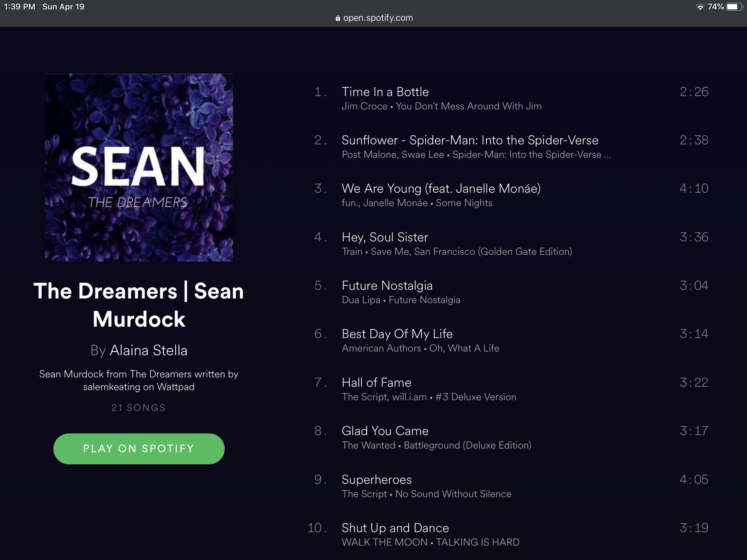The width and height of the screenshot is (747, 560).
Task: Play track Glad You Came
Action: (385, 431)
